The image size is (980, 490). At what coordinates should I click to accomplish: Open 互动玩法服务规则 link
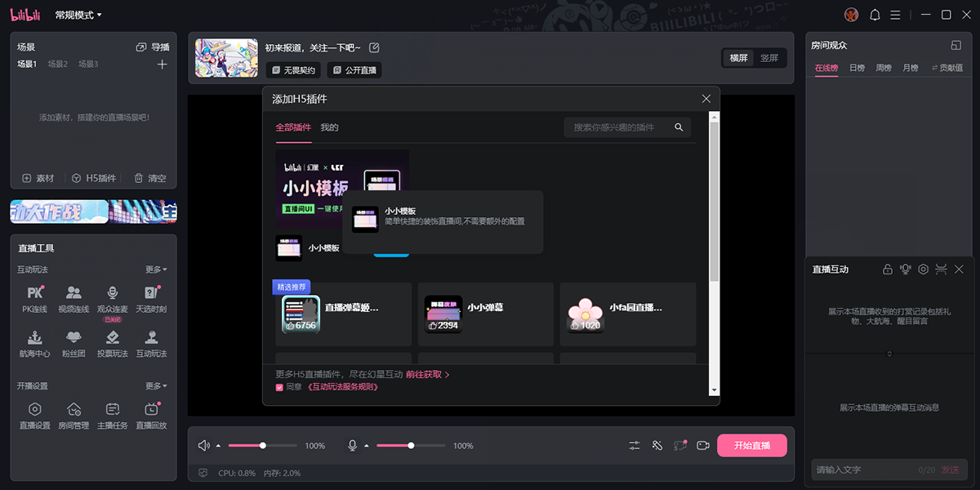pyautogui.click(x=342, y=387)
